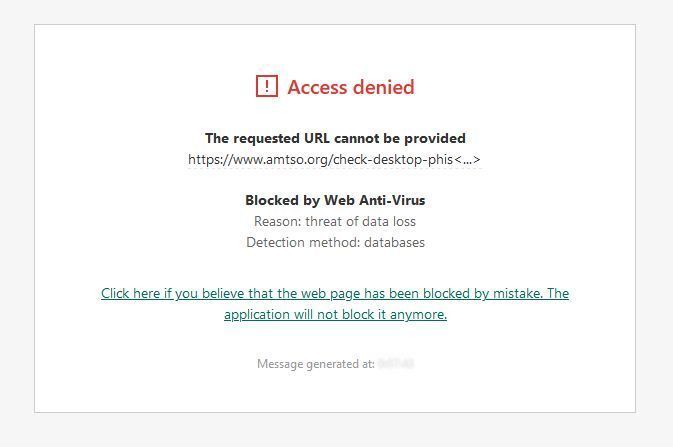Click the "threat of data loss" reason value
The width and height of the screenshot is (673, 447).
point(360,221)
